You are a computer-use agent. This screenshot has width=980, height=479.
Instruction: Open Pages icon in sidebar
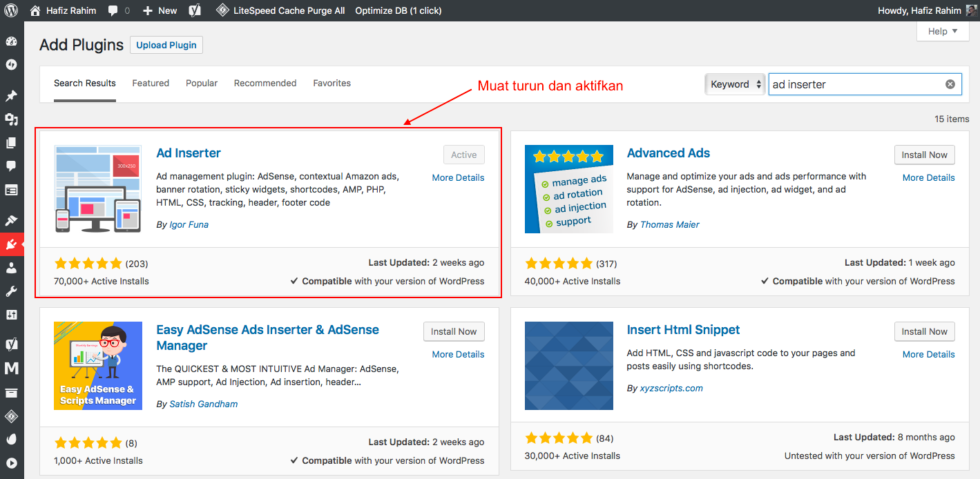click(x=11, y=143)
